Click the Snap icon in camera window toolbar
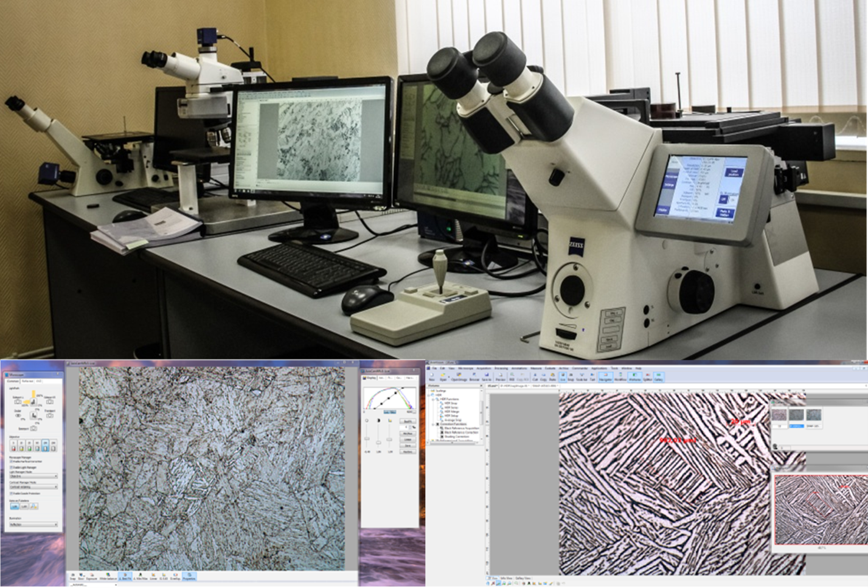This screenshot has height=588, width=868. coord(73,576)
